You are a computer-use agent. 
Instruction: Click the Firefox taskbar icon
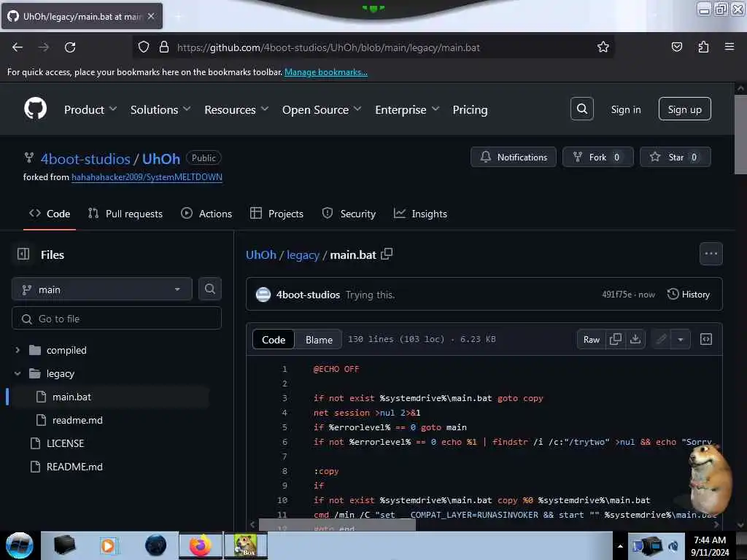[201, 545]
